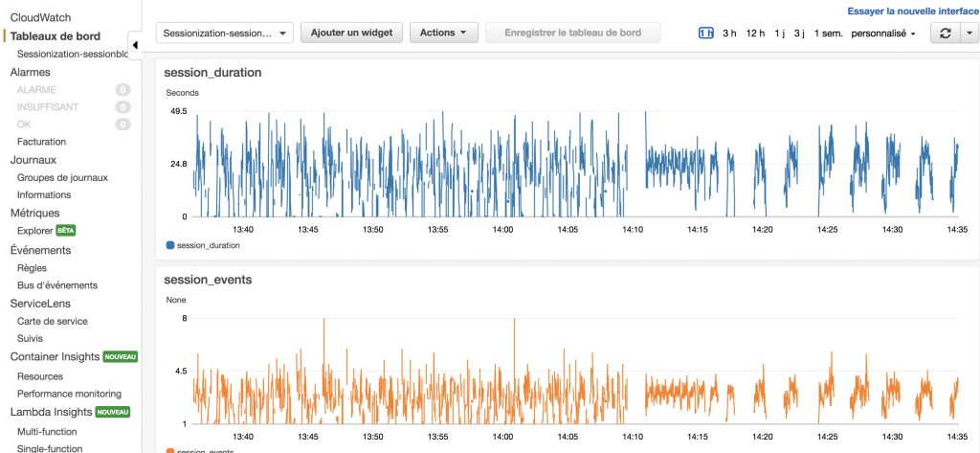Select the 1 sem. time range
Screen dimensions: 980x453
(x=828, y=34)
